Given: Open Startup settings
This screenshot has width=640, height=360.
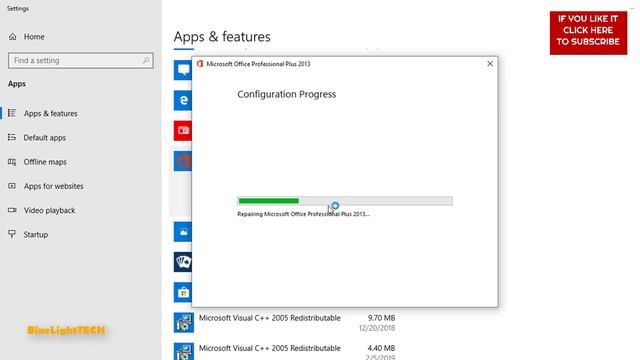Looking at the screenshot, I should coord(36,235).
